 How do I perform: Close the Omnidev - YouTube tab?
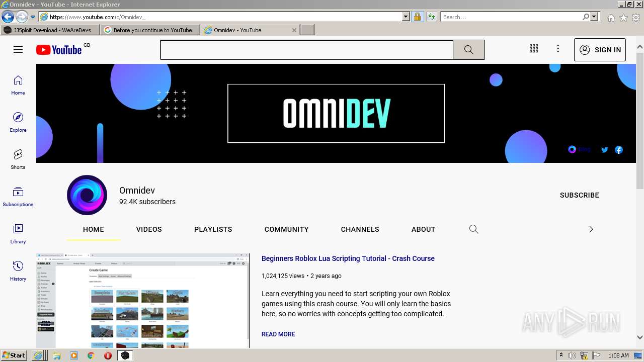[x=294, y=30]
